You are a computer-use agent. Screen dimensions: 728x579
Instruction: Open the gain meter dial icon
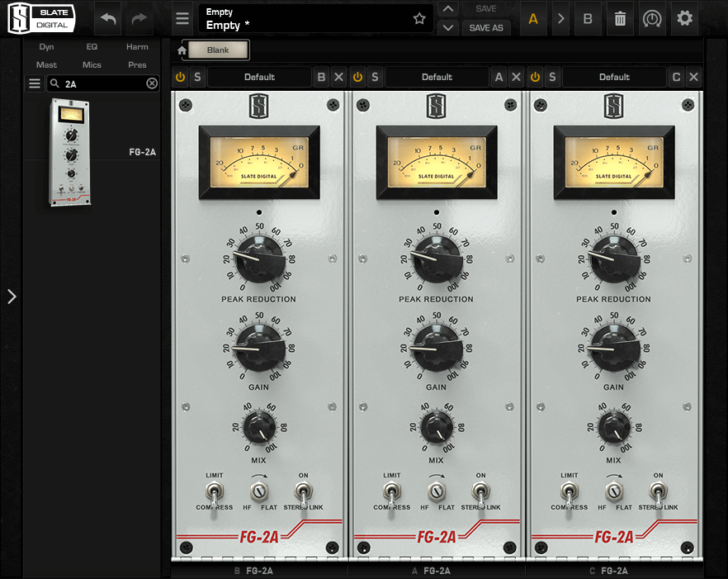(652, 19)
